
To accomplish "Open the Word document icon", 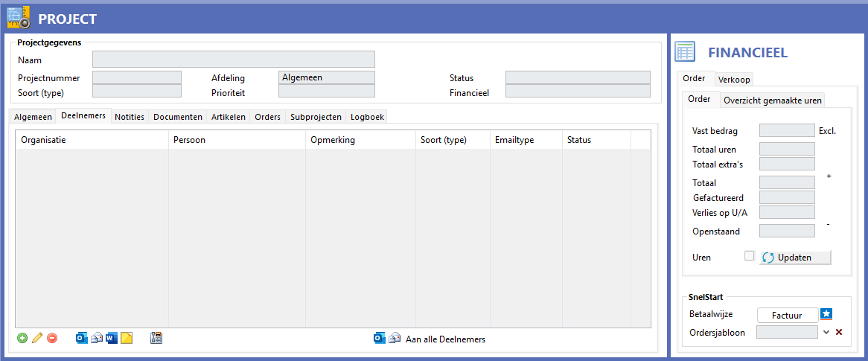I will [x=111, y=338].
